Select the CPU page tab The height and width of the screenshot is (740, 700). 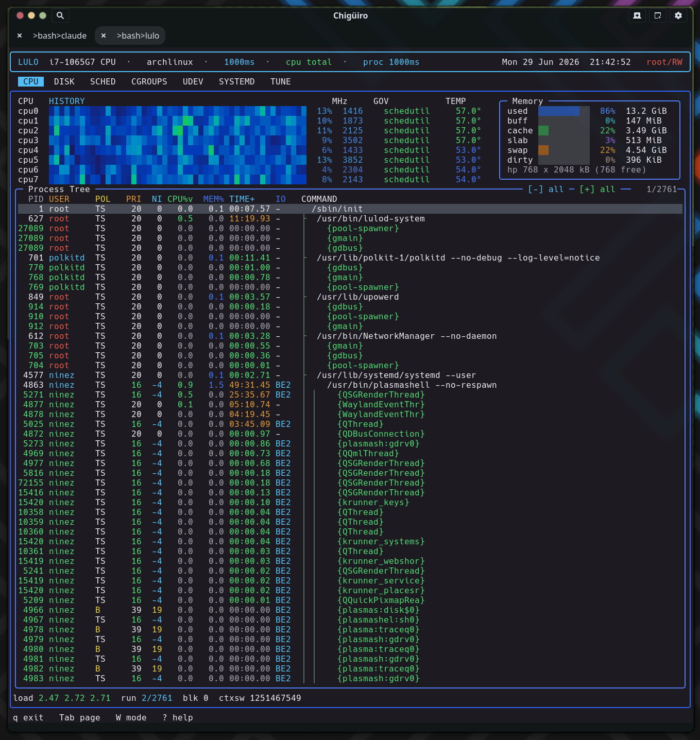tap(31, 81)
